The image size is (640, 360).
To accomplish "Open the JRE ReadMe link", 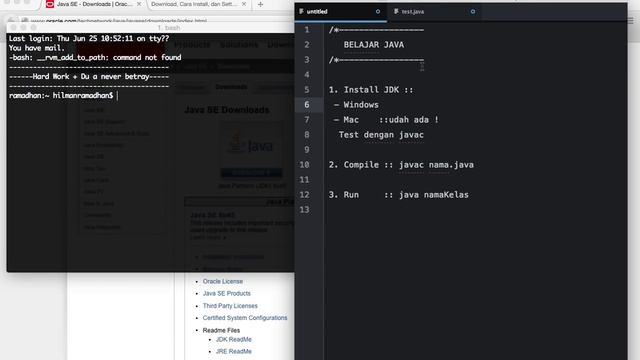I will tap(233, 351).
